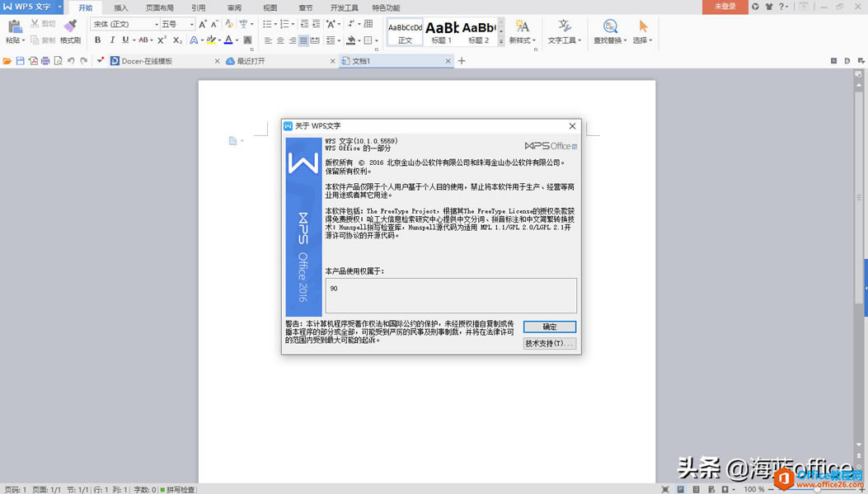Click the Format Painter (格式刷) icon

(x=70, y=26)
